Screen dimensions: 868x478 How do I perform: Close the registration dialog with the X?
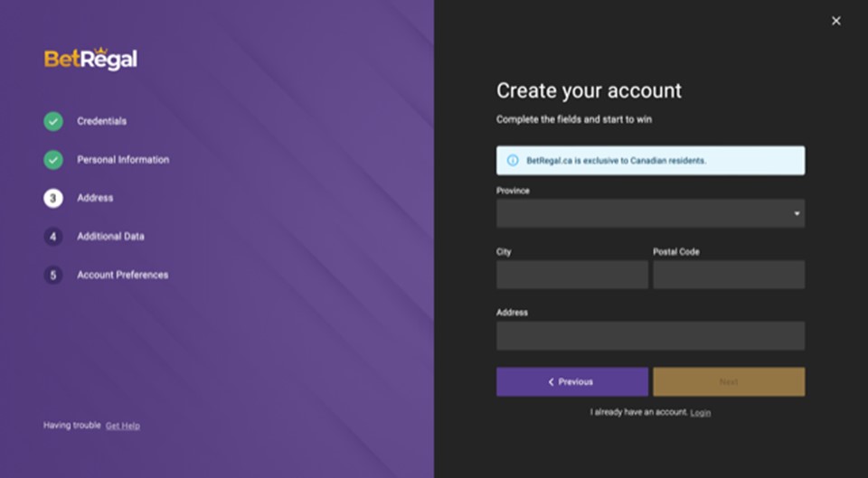coord(835,21)
